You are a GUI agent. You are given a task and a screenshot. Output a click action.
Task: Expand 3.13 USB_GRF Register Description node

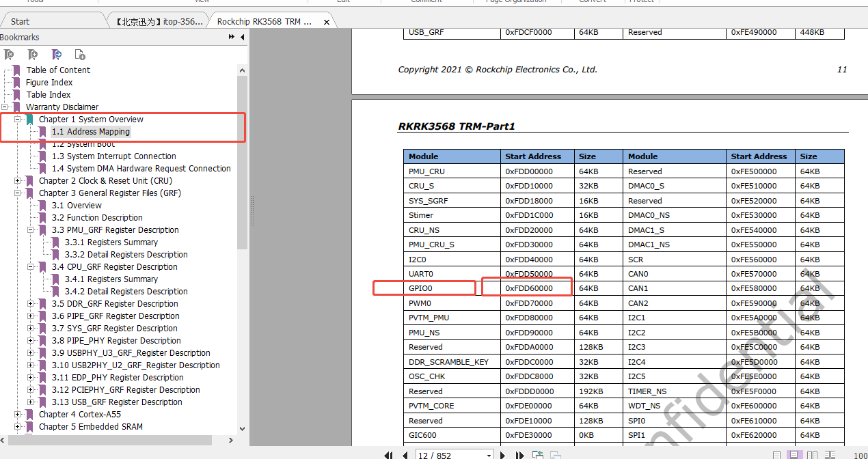[31, 402]
